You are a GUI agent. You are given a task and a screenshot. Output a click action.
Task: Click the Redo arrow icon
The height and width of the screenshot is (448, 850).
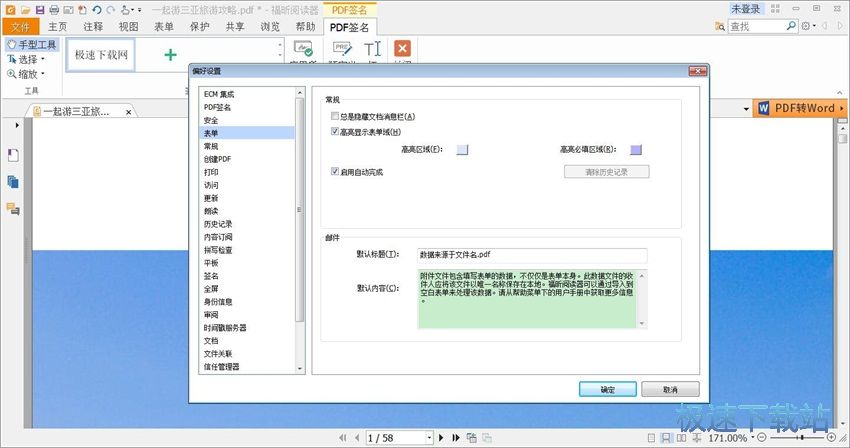(x=111, y=10)
